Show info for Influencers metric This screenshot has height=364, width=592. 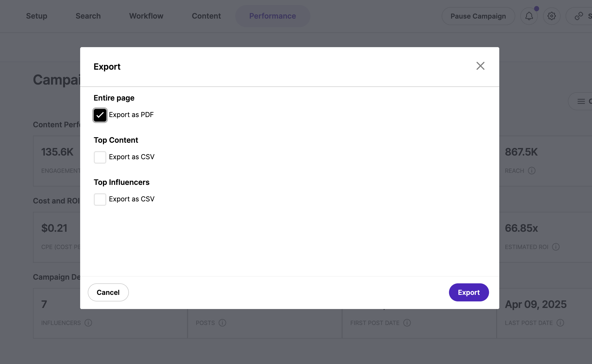click(88, 323)
